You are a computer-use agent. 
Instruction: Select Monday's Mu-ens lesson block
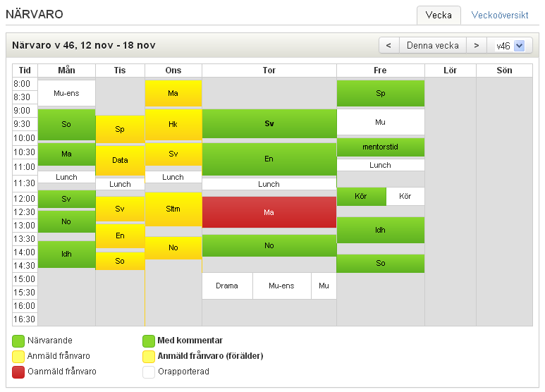click(x=66, y=93)
